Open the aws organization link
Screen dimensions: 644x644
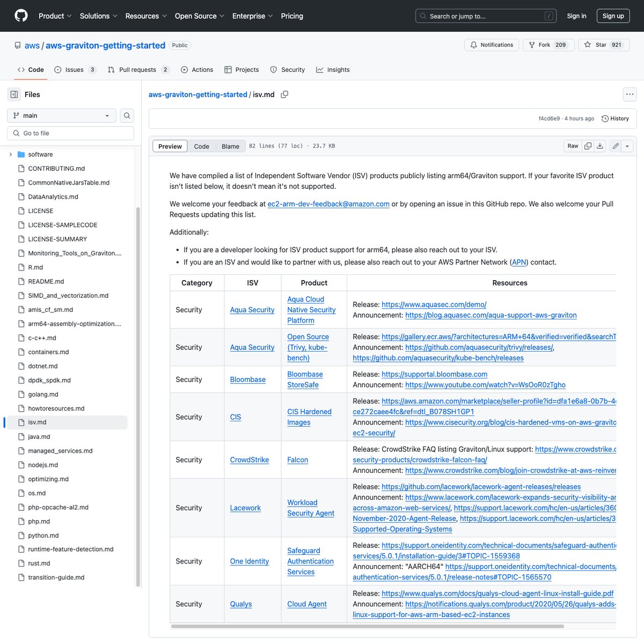point(32,46)
